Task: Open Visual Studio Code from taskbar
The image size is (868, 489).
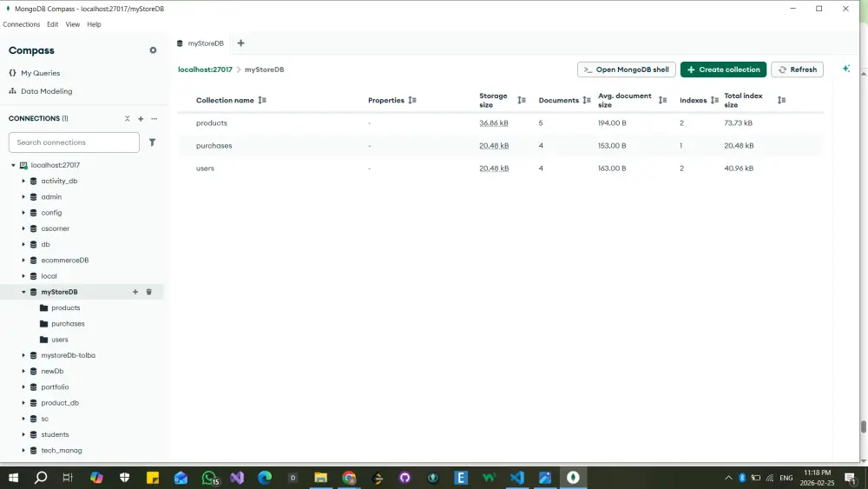Action: click(517, 478)
